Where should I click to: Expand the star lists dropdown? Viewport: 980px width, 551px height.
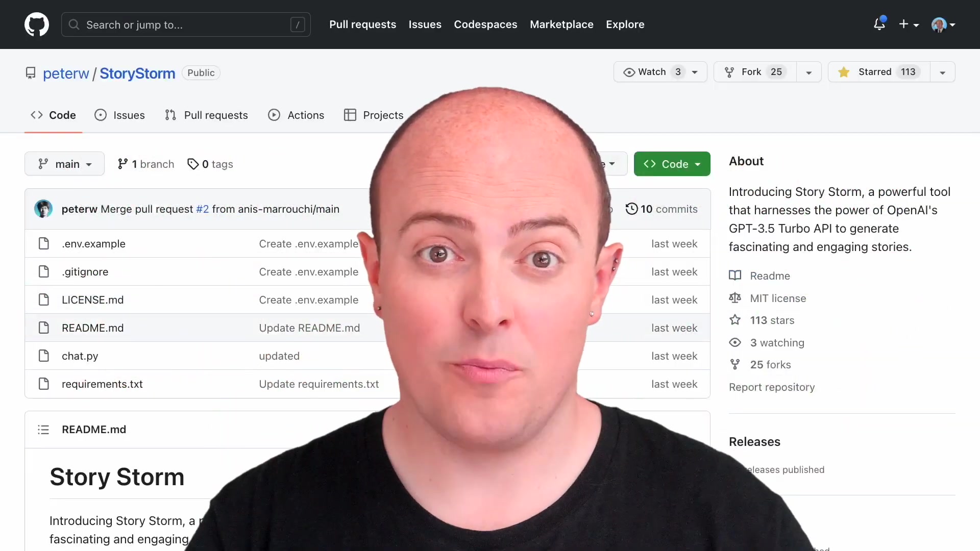pos(943,72)
